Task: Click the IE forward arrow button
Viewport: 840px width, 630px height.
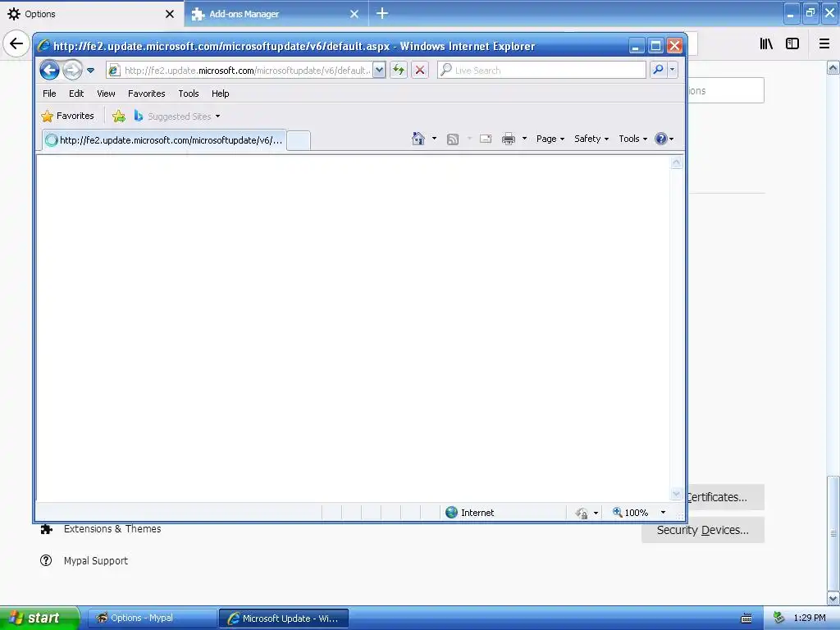Action: [x=72, y=71]
